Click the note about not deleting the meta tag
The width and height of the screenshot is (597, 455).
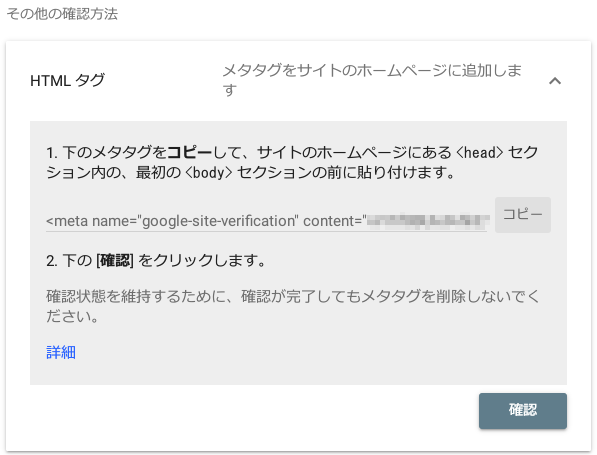click(x=292, y=306)
